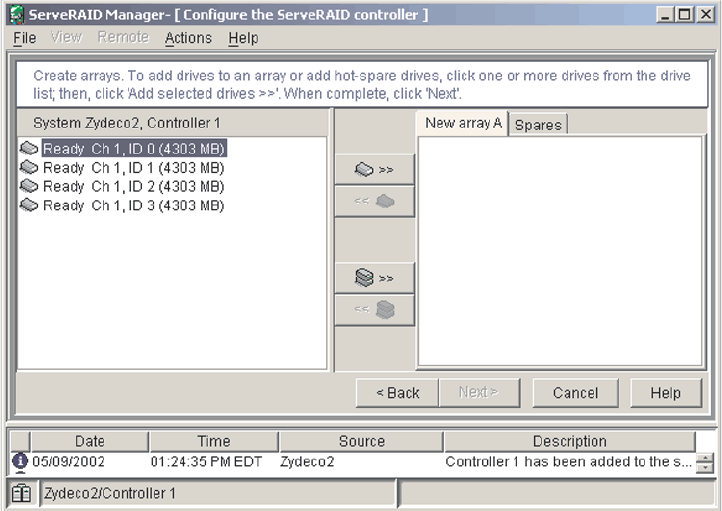This screenshot has height=511, width=722.
Task: Click the Description column header
Action: click(570, 441)
